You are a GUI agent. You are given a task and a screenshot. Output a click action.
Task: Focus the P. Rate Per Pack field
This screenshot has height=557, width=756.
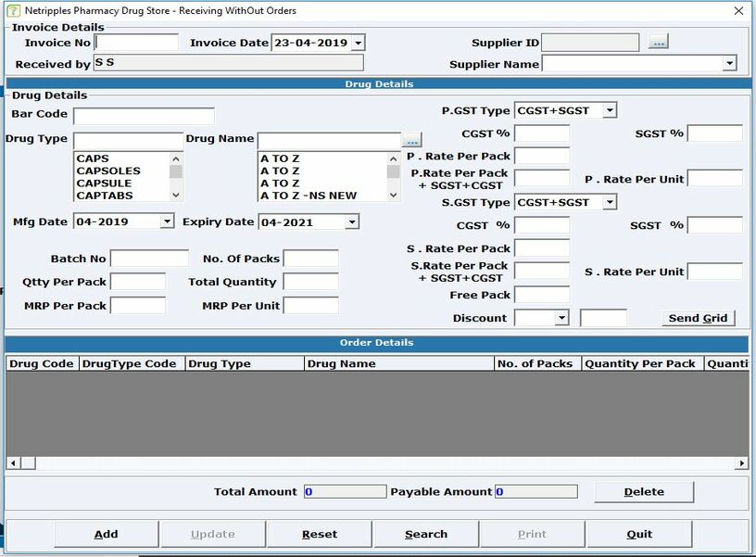(542, 156)
